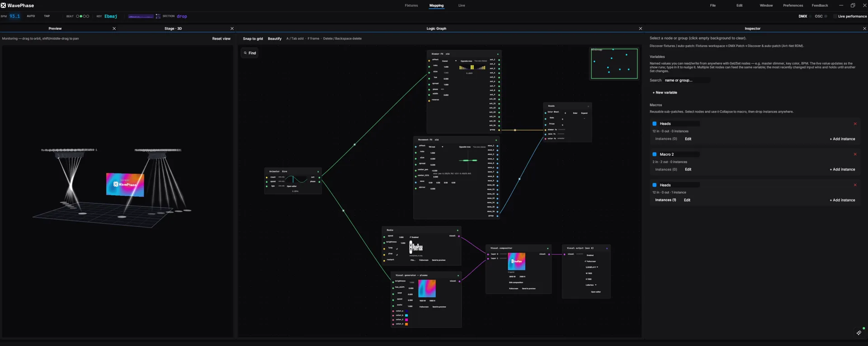Image resolution: width=868 pixels, height=346 pixels.
Task: Close the Preview panel
Action: click(114, 28)
